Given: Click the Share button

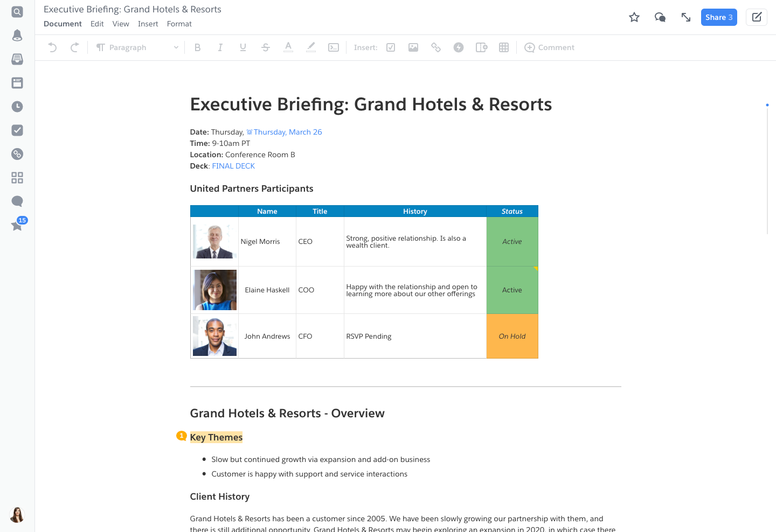Looking at the screenshot, I should [x=719, y=17].
